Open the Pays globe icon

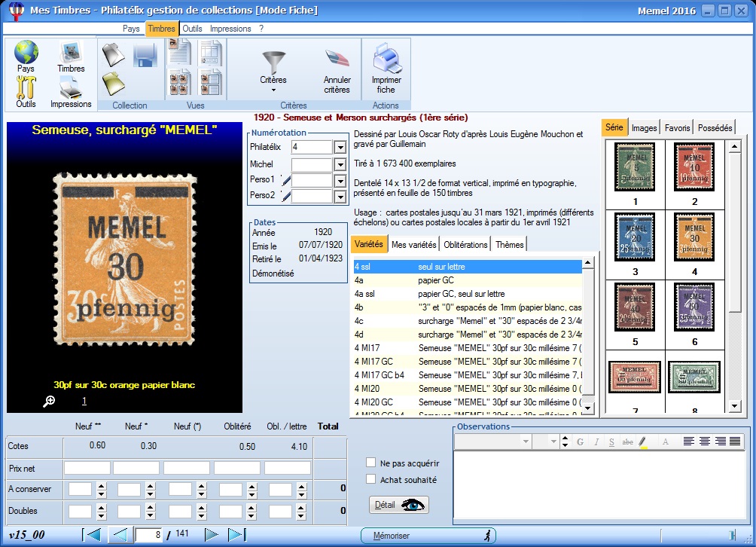click(26, 52)
